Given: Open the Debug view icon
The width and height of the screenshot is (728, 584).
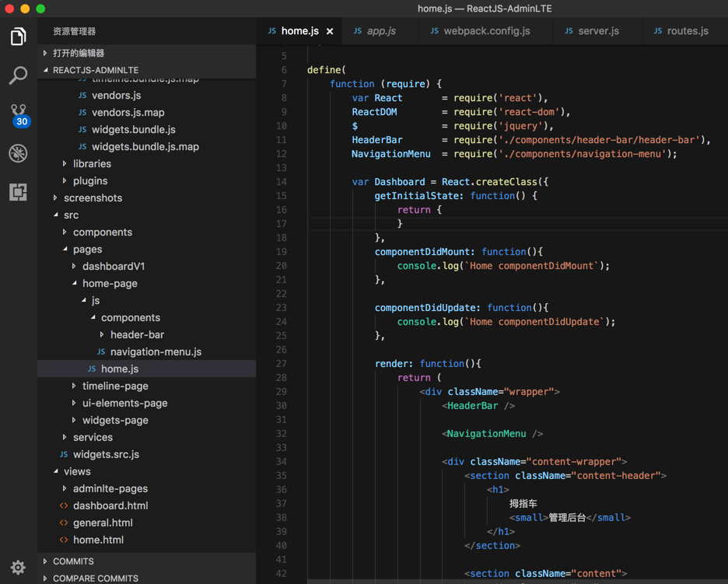Looking at the screenshot, I should 18,153.
